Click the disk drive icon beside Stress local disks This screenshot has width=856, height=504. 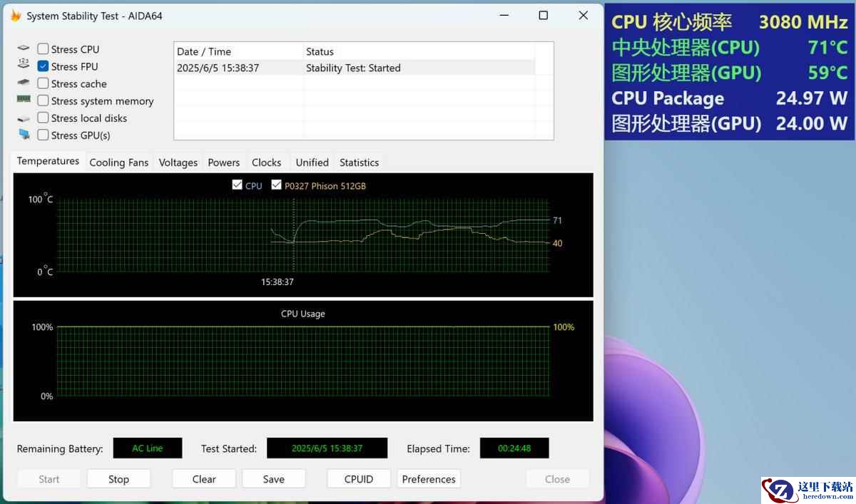[24, 118]
